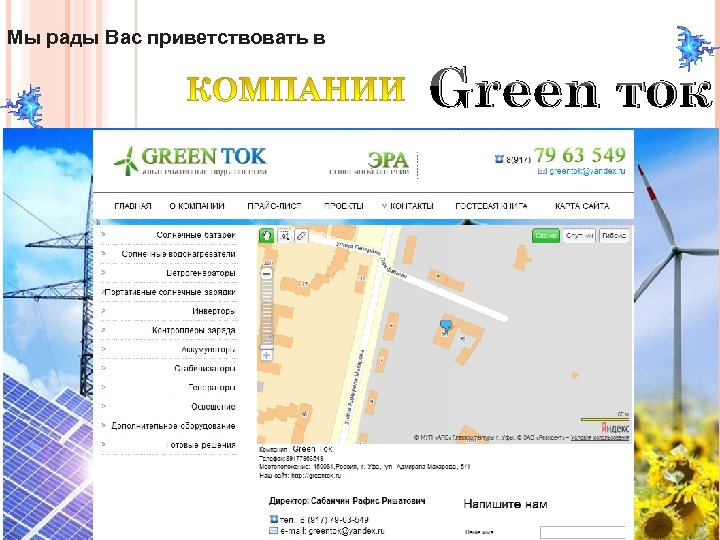Open the Стабилизаторы category
Screen dimensions: 720x540
205,368
